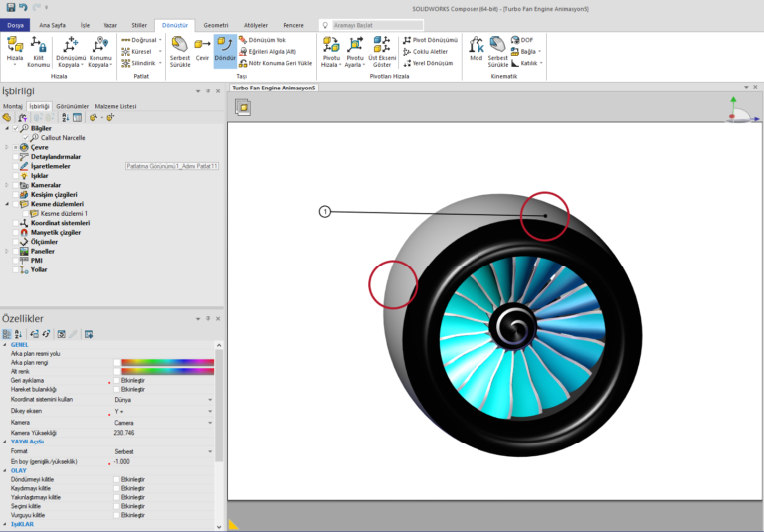Open the Üst Ekseni Göster tool
Screen dimensions: 764x532
pos(382,50)
